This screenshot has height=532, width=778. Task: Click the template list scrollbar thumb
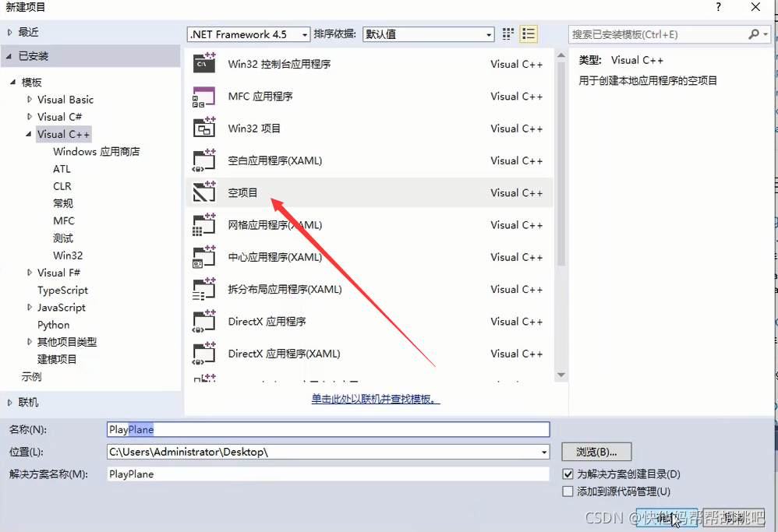tap(561, 164)
